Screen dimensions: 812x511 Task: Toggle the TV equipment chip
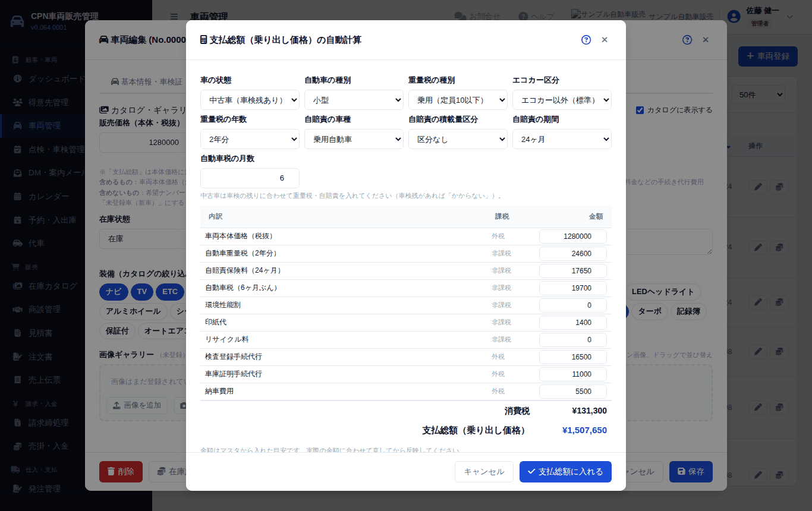[x=141, y=292]
